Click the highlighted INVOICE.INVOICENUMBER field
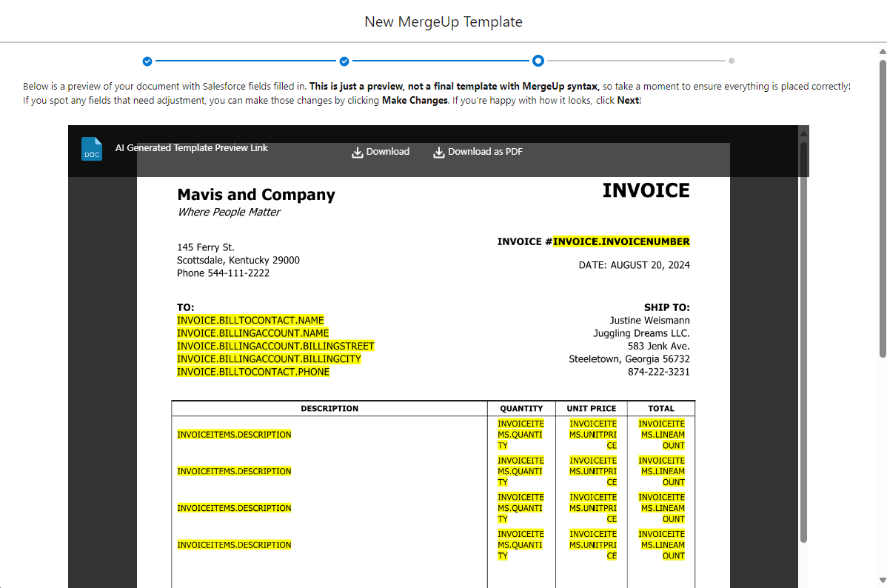Viewport: 887px width, 588px height. (621, 241)
